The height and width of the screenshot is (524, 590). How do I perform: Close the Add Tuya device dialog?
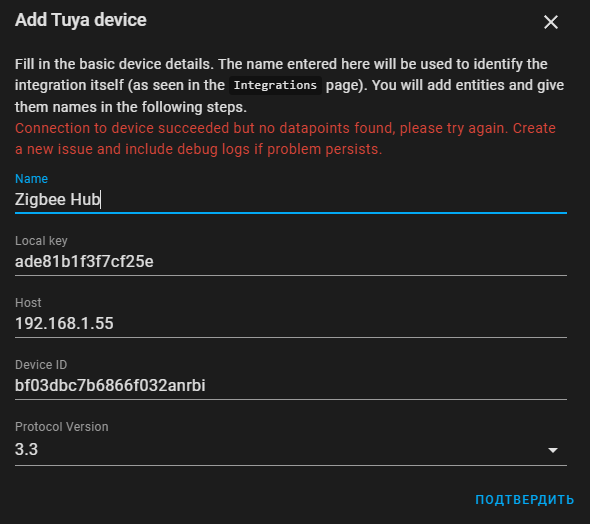550,22
